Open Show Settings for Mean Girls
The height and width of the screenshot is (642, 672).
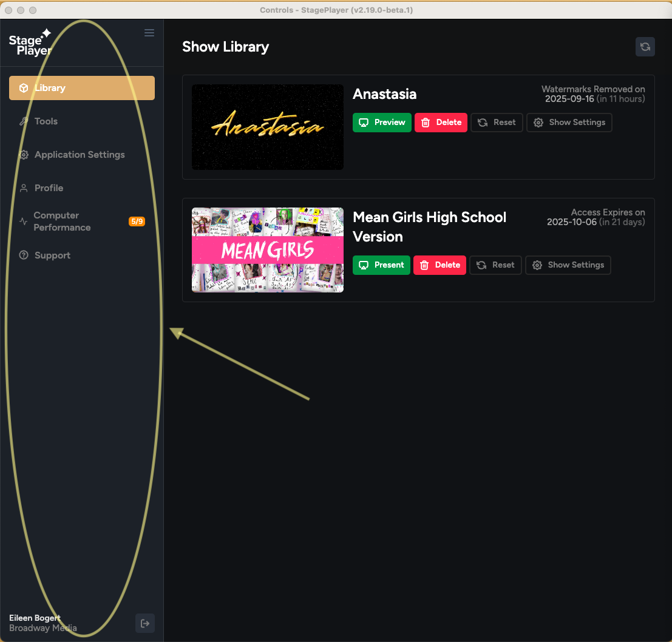pos(568,265)
